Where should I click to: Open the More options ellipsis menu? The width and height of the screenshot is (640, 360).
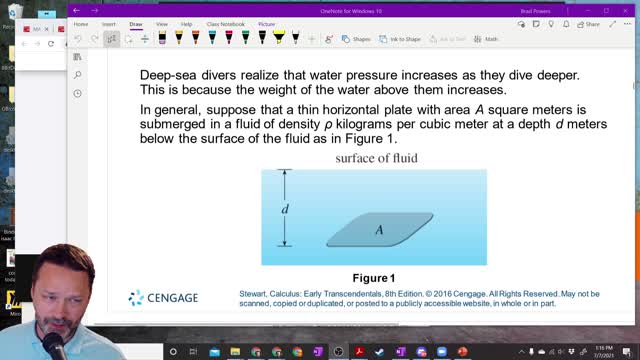click(x=627, y=24)
